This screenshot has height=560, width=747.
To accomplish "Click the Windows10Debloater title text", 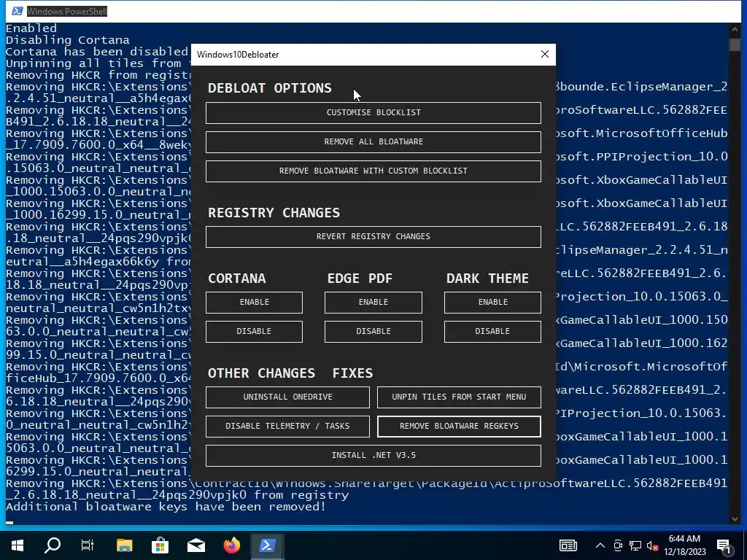I will point(238,54).
